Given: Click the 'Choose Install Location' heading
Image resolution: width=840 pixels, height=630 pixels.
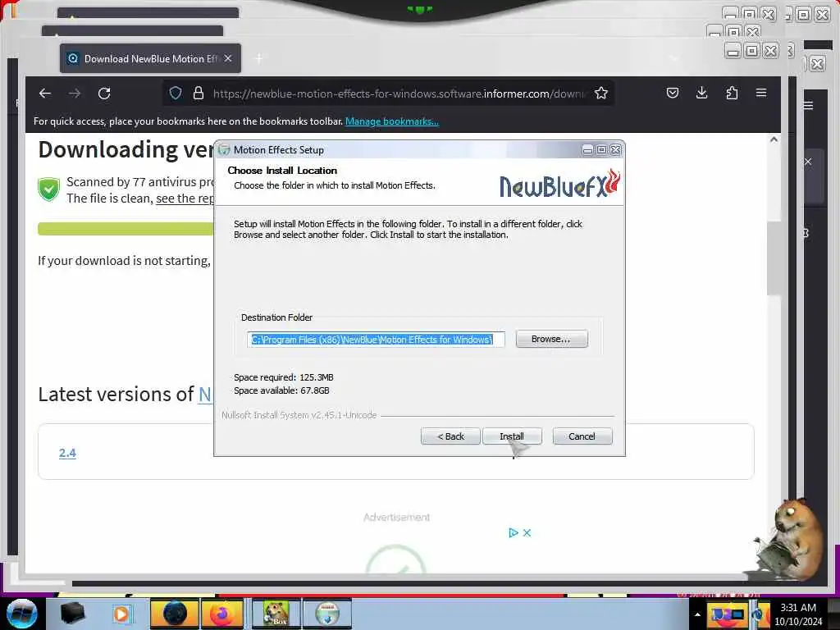Looking at the screenshot, I should click(282, 171).
